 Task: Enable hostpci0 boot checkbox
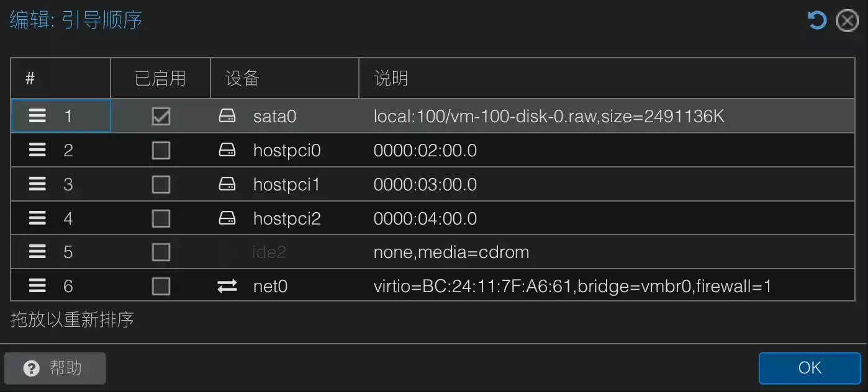pos(161,150)
